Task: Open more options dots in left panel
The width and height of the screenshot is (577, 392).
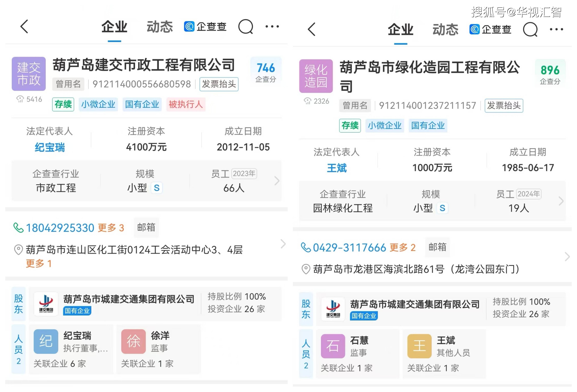Action: pos(272,26)
